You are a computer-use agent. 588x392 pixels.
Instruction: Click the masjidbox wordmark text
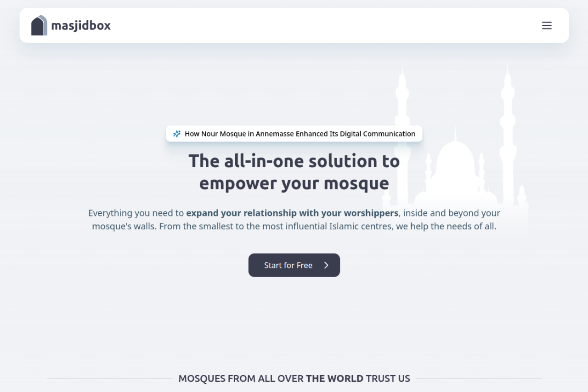pyautogui.click(x=81, y=26)
